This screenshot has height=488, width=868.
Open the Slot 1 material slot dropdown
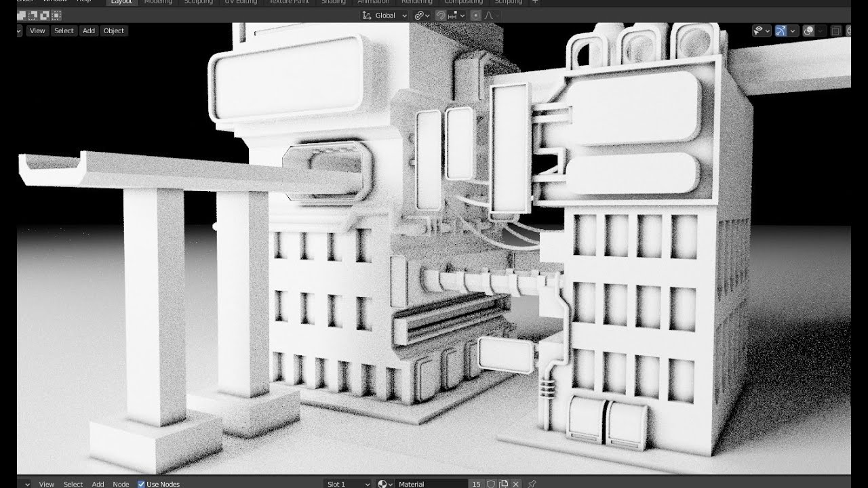pyautogui.click(x=348, y=484)
